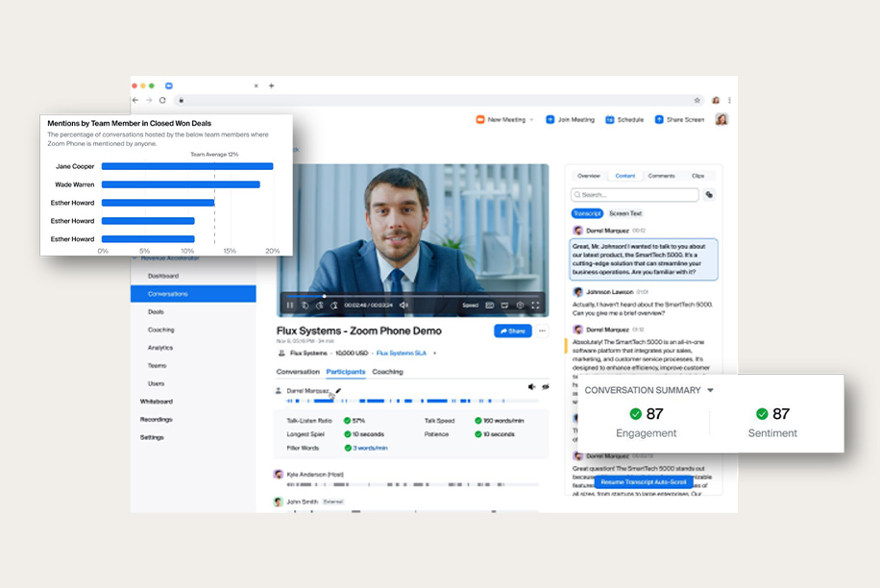Expand Conversation Summary dropdown arrow

(711, 390)
